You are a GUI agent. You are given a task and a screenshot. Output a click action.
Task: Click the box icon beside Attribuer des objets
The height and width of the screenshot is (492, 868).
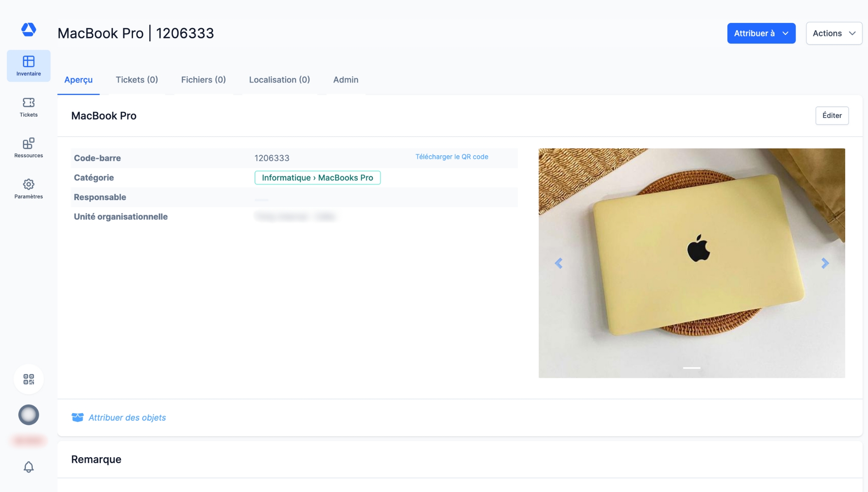pos(78,417)
